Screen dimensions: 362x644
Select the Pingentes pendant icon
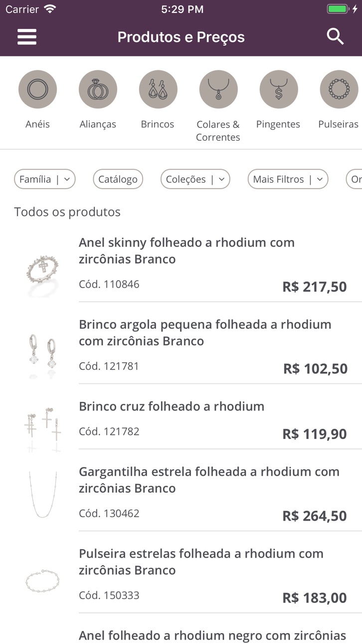(x=279, y=89)
